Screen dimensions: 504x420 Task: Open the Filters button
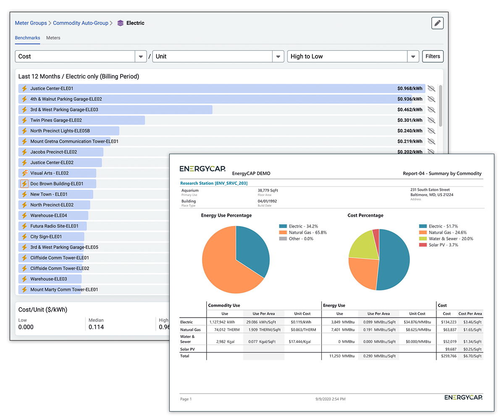[433, 56]
